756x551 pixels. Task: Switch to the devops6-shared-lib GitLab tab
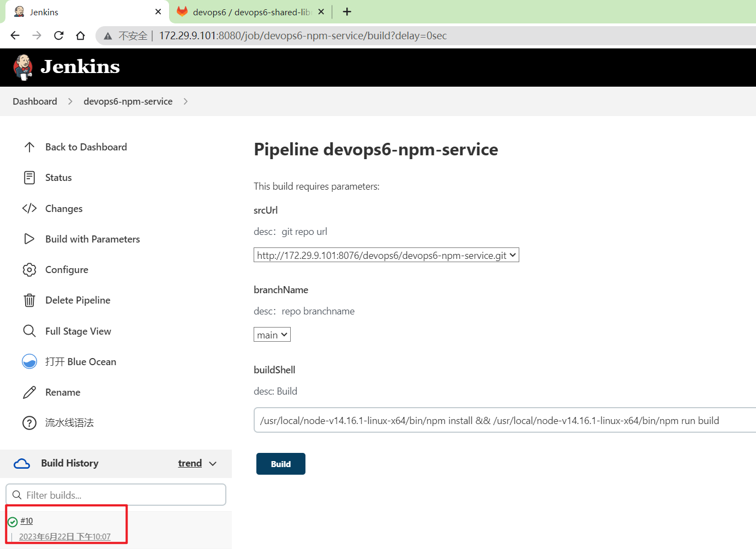[251, 12]
